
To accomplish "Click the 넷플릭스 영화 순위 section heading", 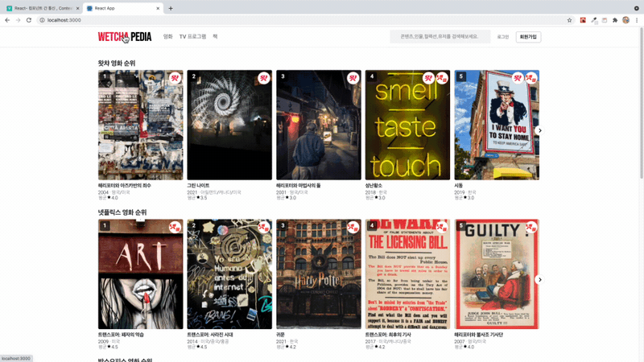I will (122, 212).
